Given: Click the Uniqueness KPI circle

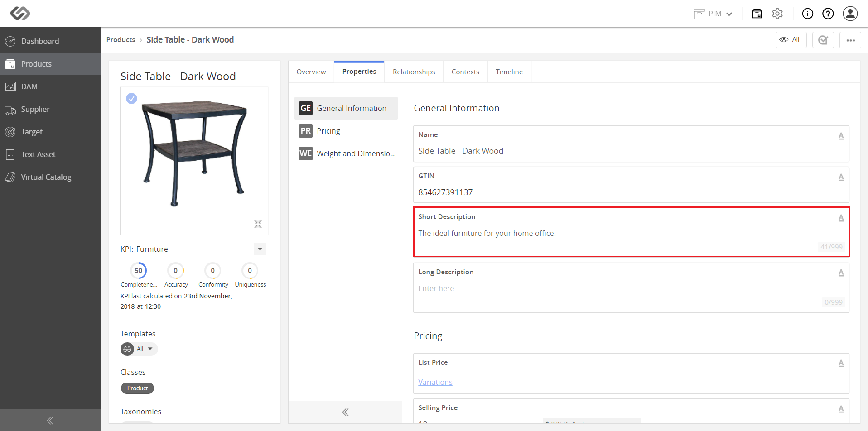Looking at the screenshot, I should pos(250,271).
